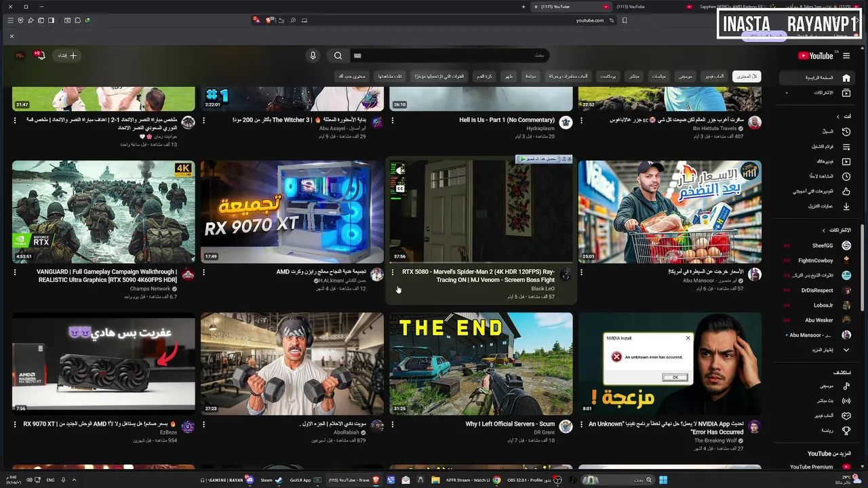The height and width of the screenshot is (488, 868).
Task: Select the Podcasts (بودكاست) filter chip
Action: [x=608, y=76]
